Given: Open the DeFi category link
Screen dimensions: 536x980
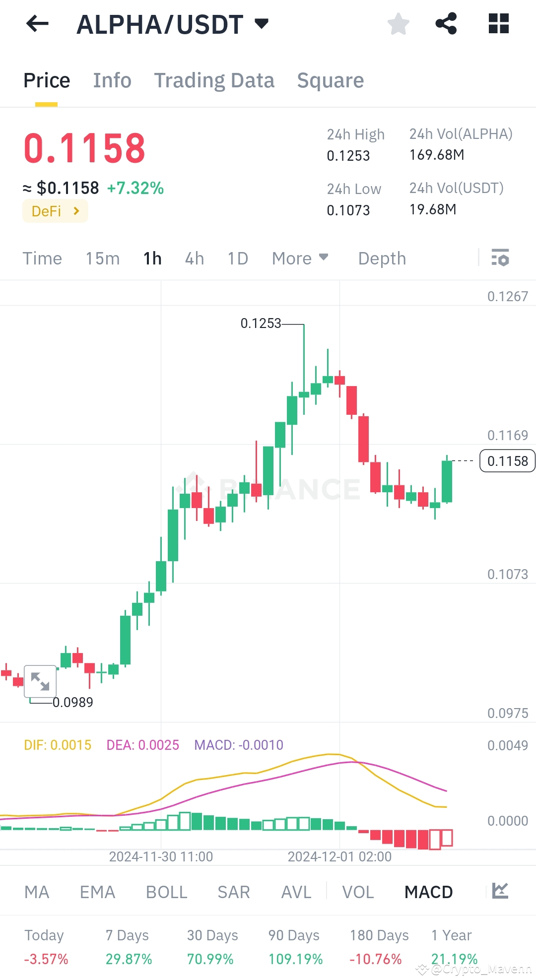Looking at the screenshot, I should click(55, 210).
